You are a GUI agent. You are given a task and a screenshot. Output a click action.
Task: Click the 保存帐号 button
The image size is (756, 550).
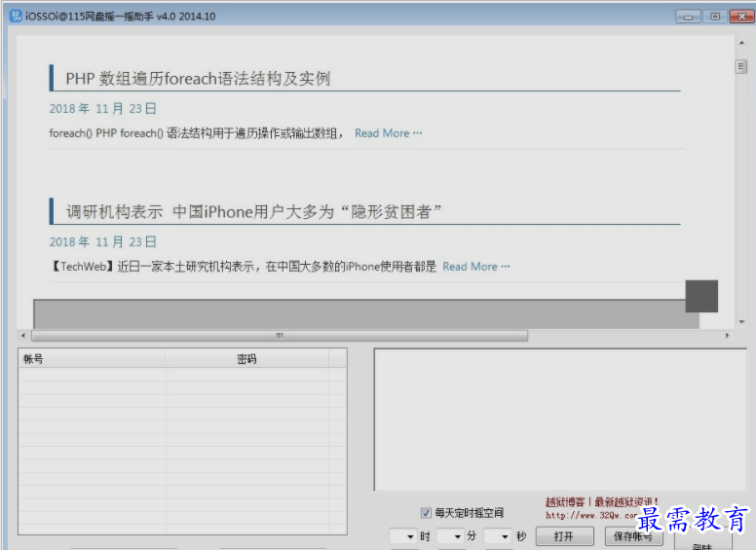(633, 536)
